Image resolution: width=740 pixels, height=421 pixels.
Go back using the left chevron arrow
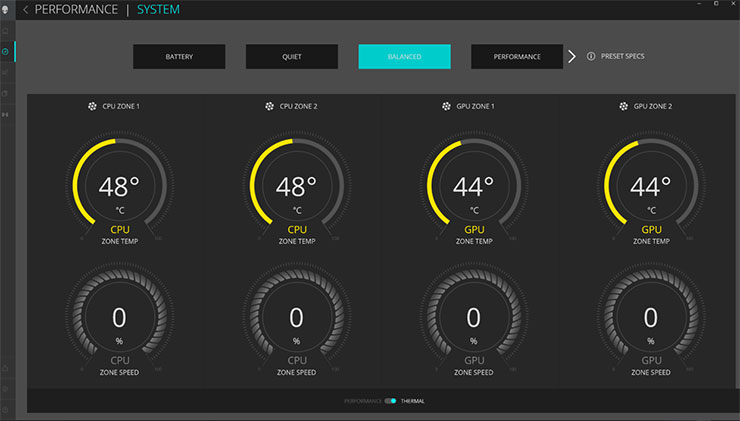[x=25, y=10]
